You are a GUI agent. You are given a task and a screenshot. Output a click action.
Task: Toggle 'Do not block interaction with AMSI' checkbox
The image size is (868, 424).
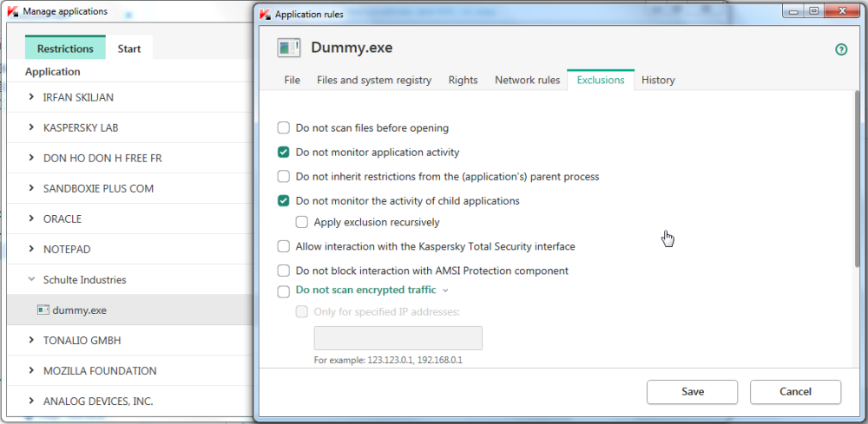click(283, 271)
